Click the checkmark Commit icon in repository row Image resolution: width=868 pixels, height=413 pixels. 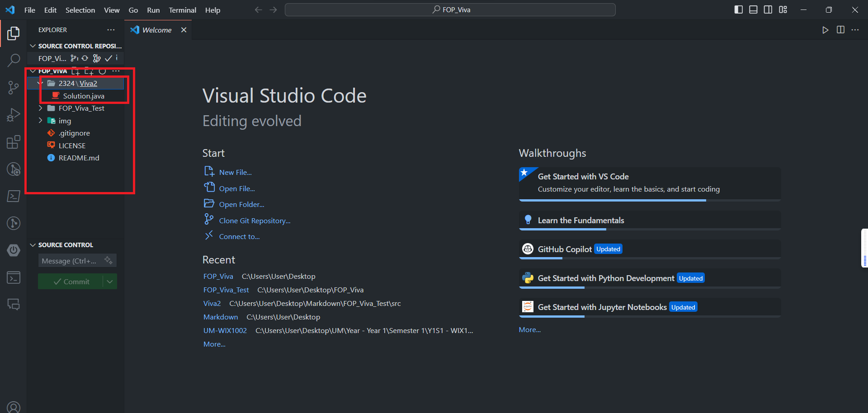pyautogui.click(x=108, y=58)
